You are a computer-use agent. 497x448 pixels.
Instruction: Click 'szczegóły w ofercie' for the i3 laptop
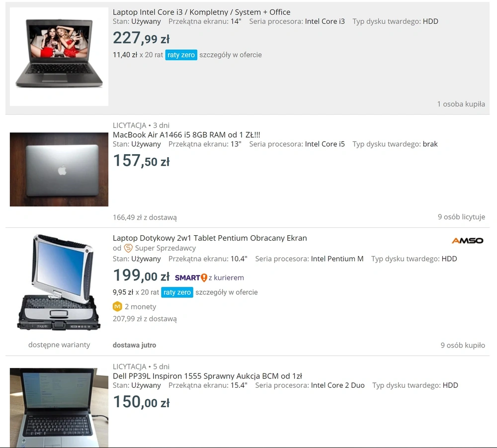coord(231,55)
